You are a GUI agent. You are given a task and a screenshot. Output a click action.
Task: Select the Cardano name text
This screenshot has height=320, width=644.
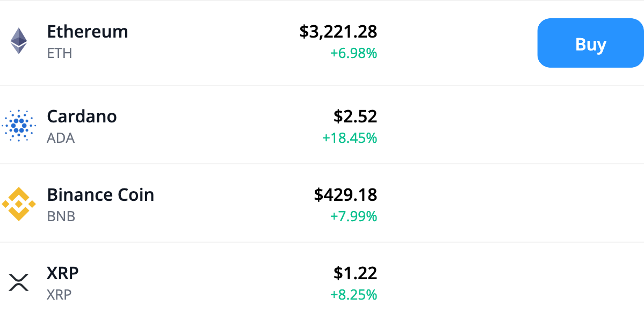(x=82, y=117)
